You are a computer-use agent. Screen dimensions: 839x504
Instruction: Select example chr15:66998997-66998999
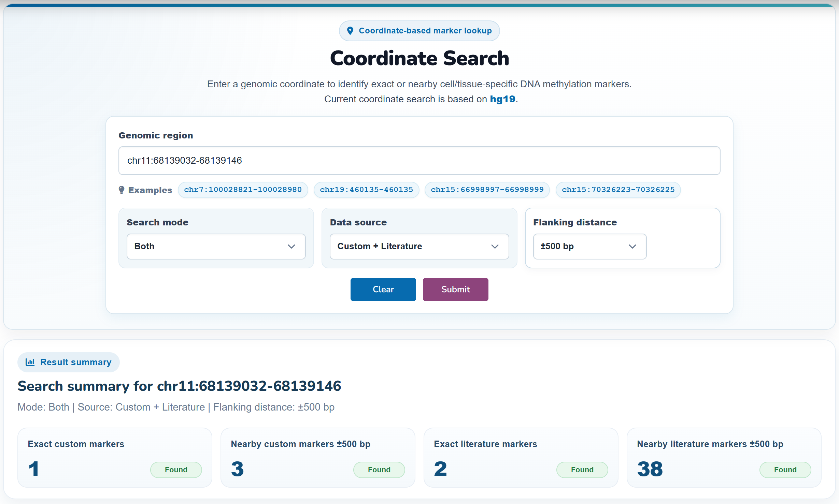pyautogui.click(x=487, y=190)
